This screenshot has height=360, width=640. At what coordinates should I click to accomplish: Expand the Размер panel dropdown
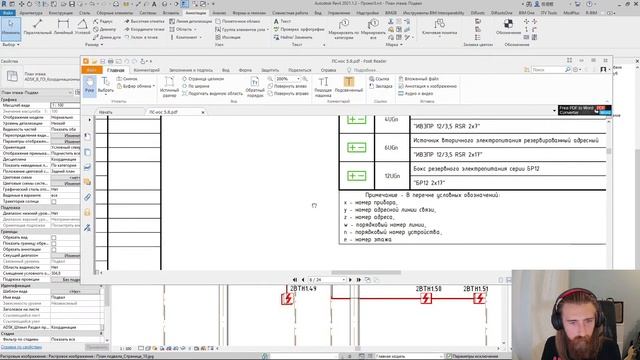(93, 44)
